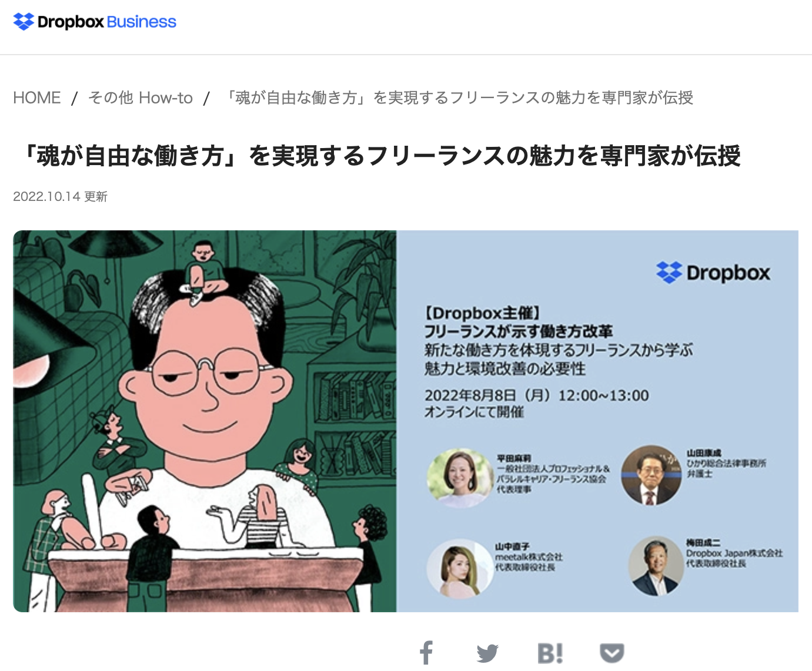Select 山田康成 speaker photo
812x671 pixels.
click(x=651, y=475)
